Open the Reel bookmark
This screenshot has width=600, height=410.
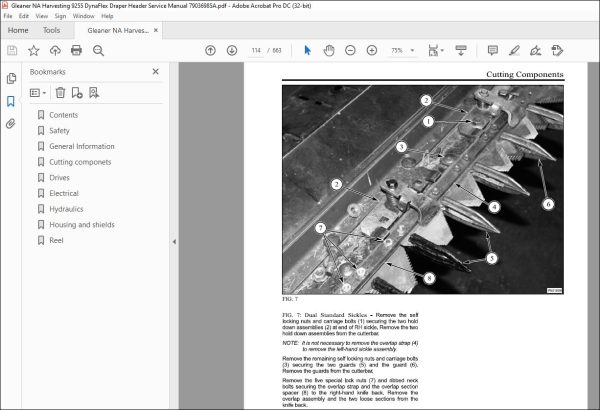pyautogui.click(x=56, y=240)
